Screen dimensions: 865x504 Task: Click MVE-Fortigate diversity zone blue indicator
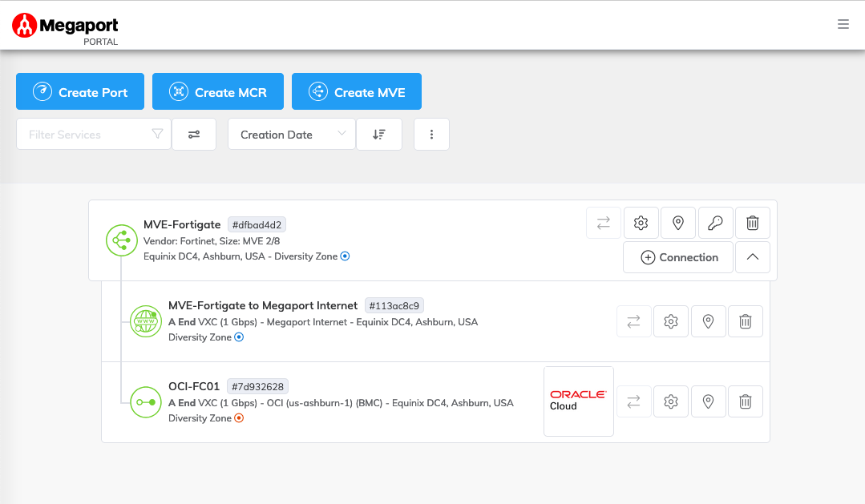(x=345, y=256)
